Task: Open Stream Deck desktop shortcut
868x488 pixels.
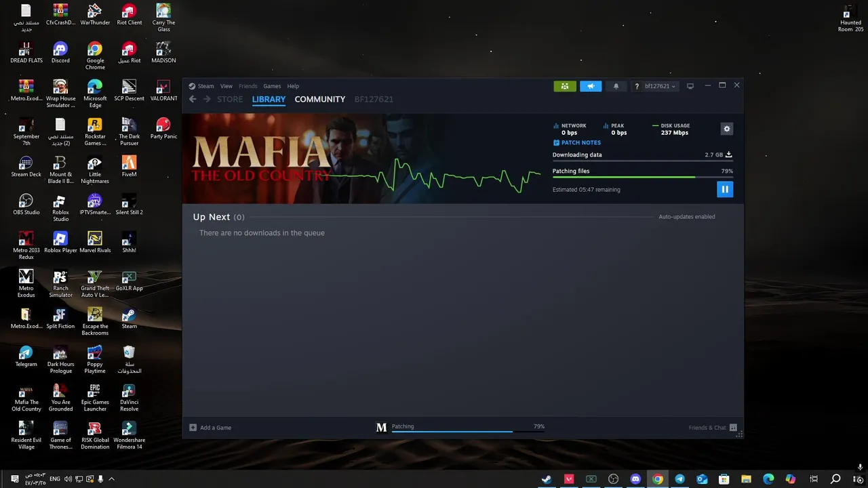Action: (26, 167)
